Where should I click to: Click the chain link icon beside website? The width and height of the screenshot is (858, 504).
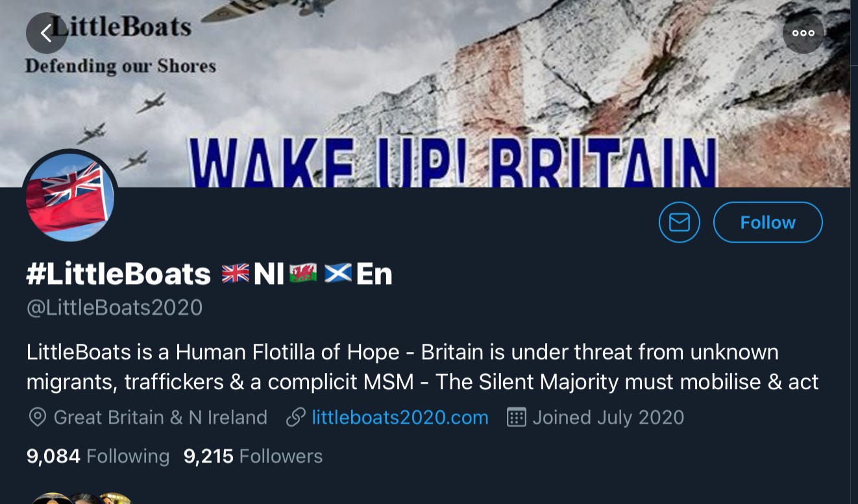(x=296, y=417)
